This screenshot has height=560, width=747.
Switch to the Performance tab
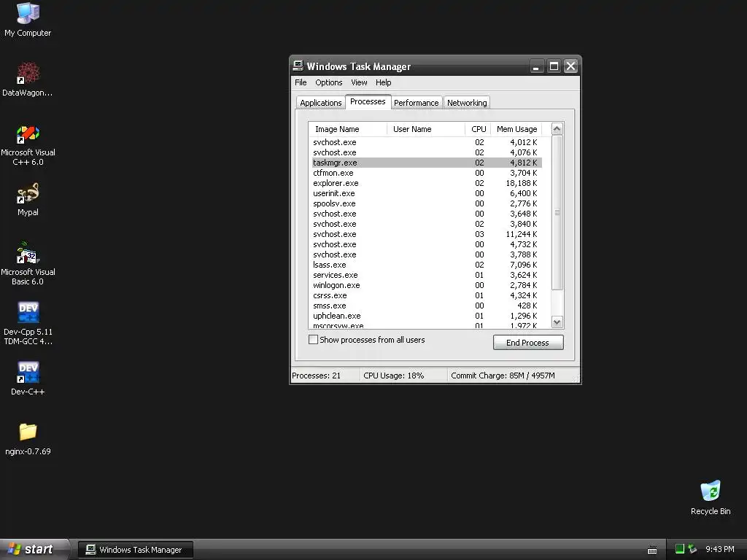[416, 103]
